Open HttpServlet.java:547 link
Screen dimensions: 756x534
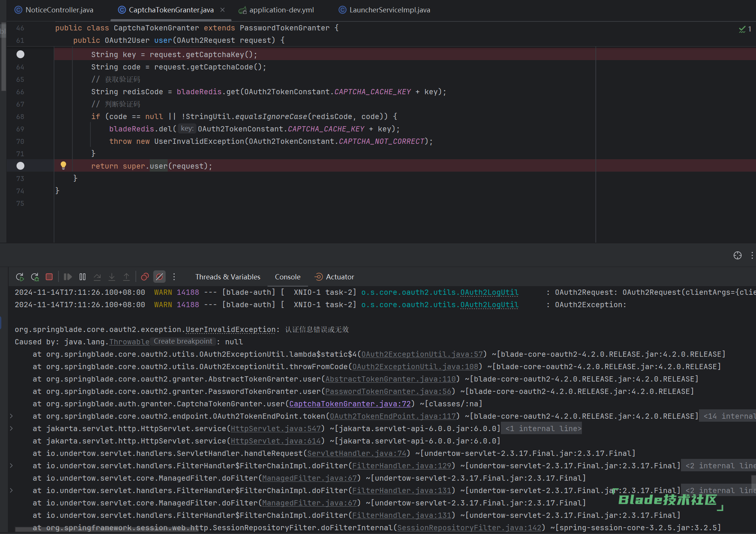pos(276,428)
